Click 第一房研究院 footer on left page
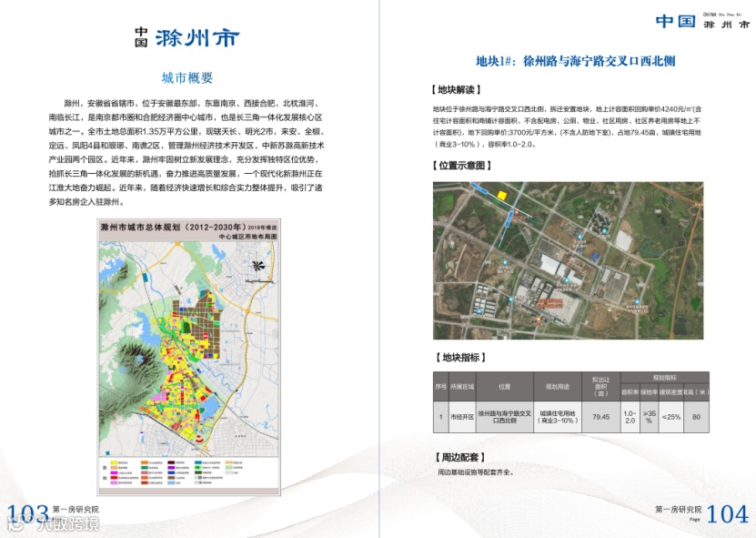 coord(76,509)
